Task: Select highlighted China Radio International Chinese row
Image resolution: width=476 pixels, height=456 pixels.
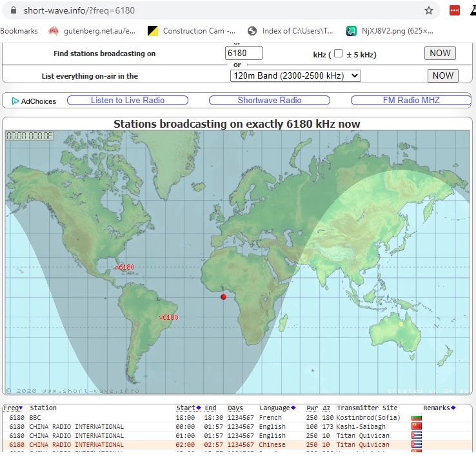Action: [237, 445]
